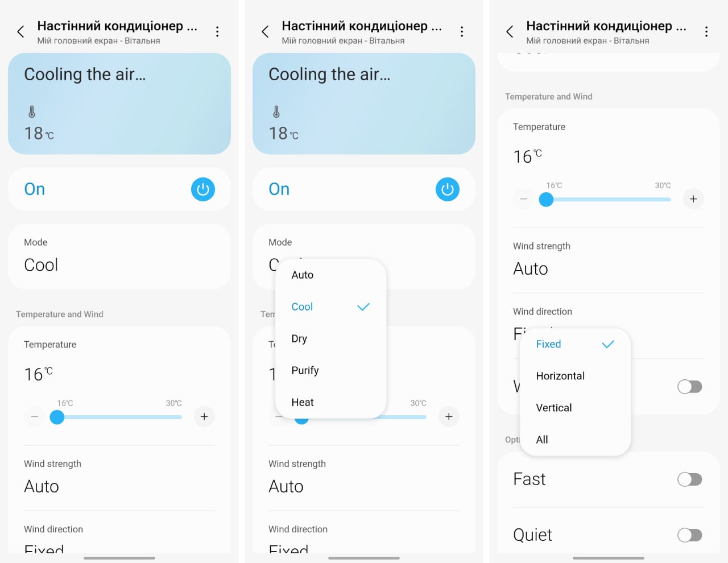Viewport: 728px width, 563px height.
Task: Select Heat in the mode list
Action: 303,402
